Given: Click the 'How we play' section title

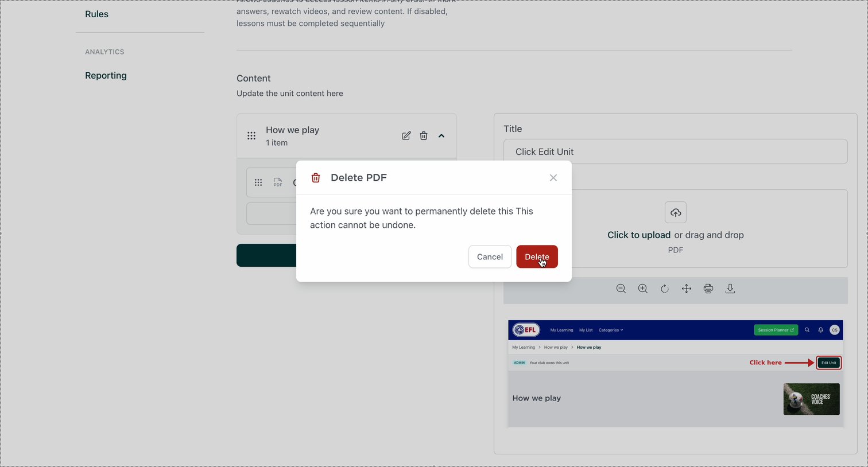Looking at the screenshot, I should click(x=292, y=130).
